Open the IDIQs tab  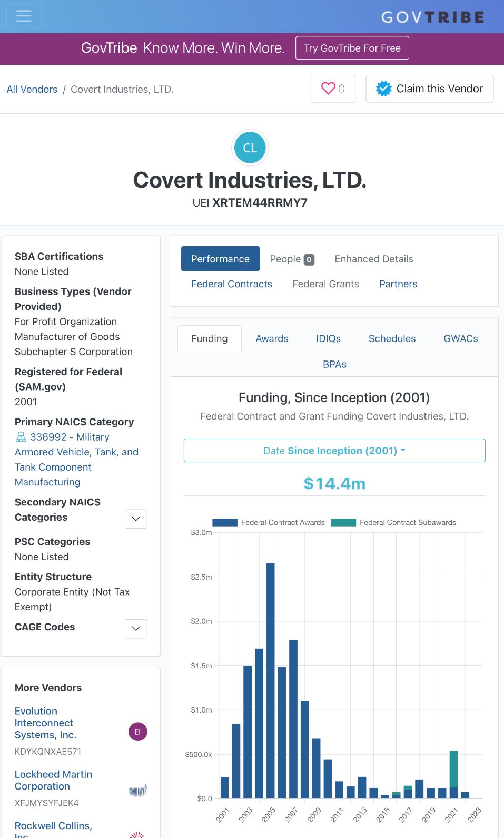tap(329, 338)
